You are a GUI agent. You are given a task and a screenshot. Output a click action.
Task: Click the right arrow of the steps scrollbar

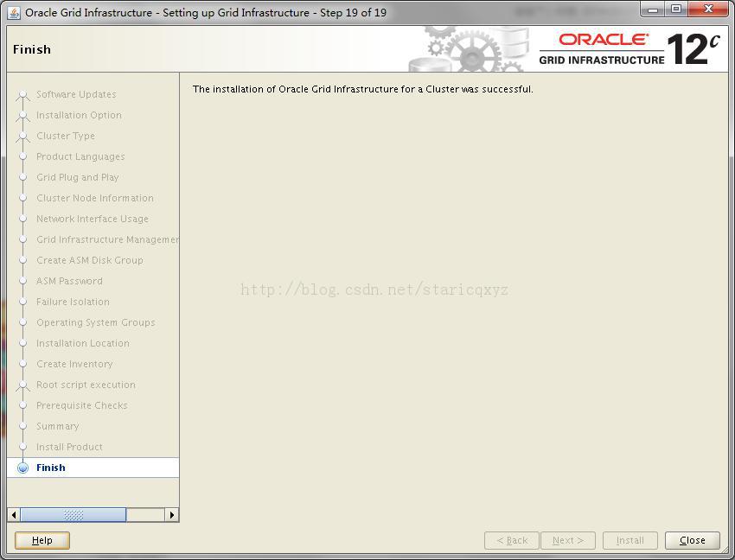[x=171, y=514]
